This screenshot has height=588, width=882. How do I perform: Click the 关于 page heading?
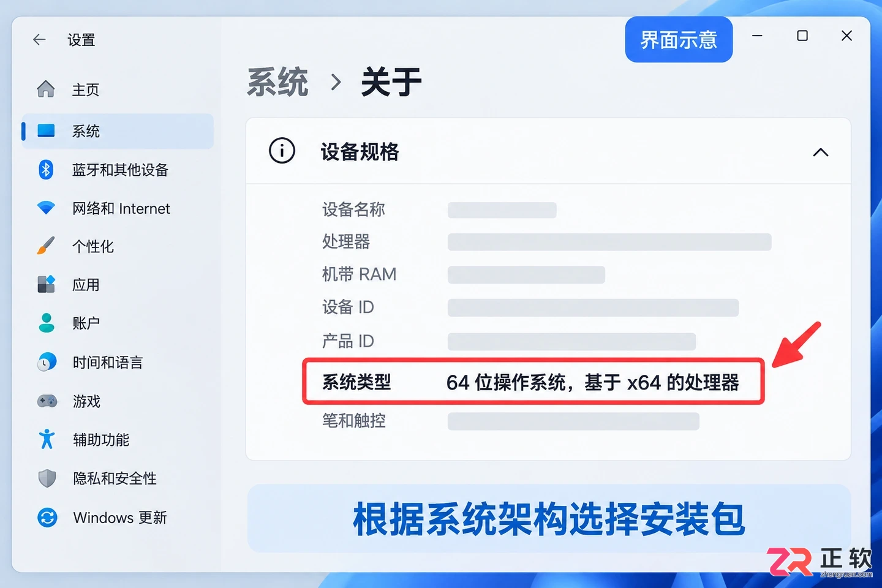click(391, 82)
